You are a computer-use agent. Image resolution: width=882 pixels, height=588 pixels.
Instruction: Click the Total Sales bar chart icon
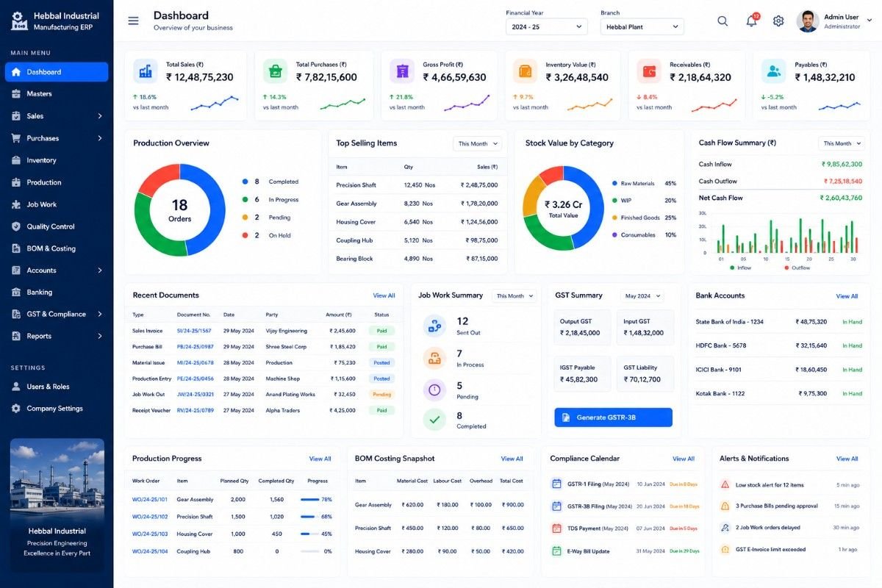click(146, 71)
